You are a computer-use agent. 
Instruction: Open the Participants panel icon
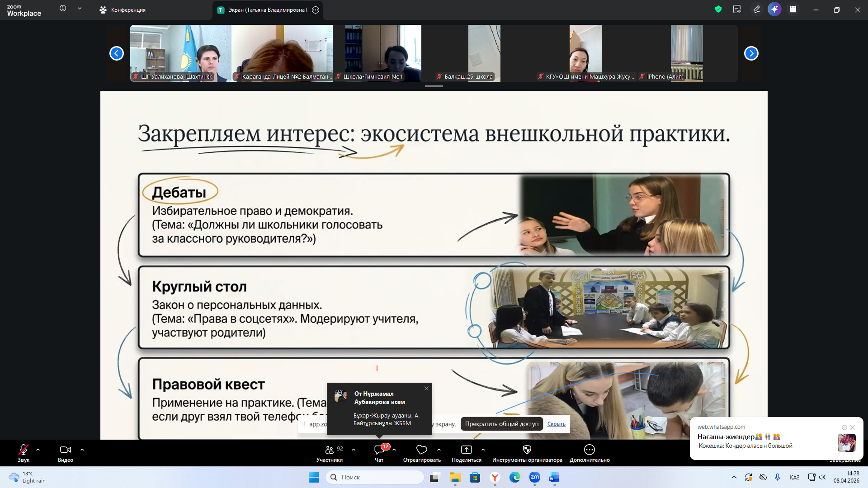coord(330,450)
